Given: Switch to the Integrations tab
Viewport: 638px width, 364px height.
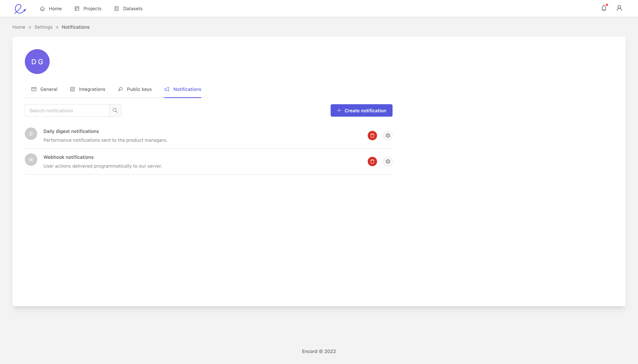Looking at the screenshot, I should click(88, 89).
